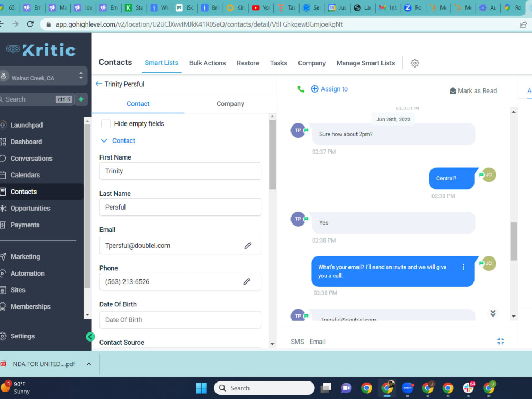Click the First Name field containing Trinity
Image resolution: width=532 pixels, height=399 pixels.
tap(180, 171)
